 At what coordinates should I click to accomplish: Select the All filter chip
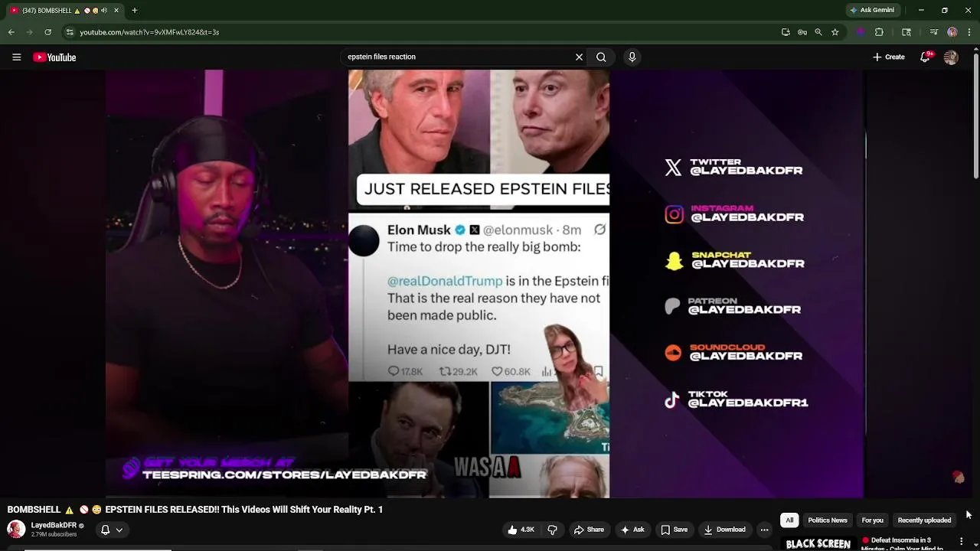[789, 520]
